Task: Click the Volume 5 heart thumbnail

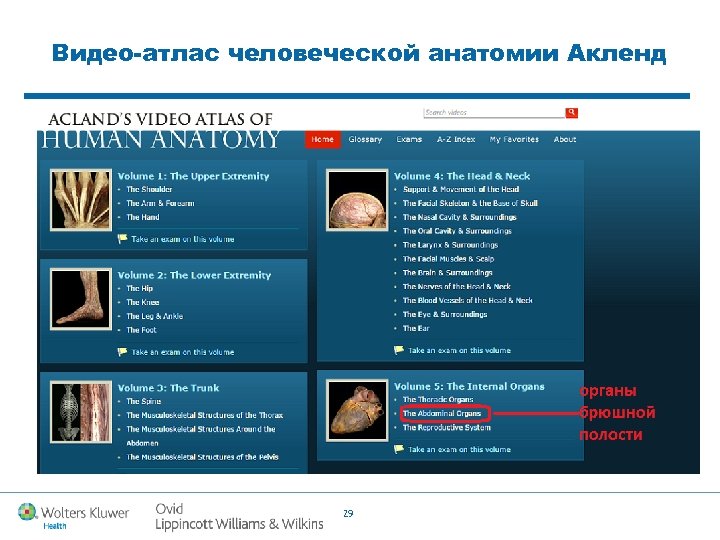Action: coord(357,411)
